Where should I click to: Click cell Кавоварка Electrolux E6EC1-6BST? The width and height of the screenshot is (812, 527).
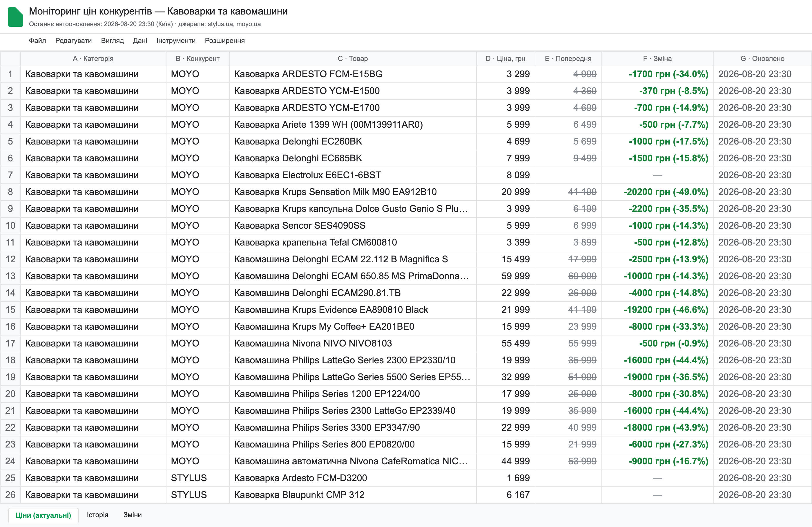(353, 175)
